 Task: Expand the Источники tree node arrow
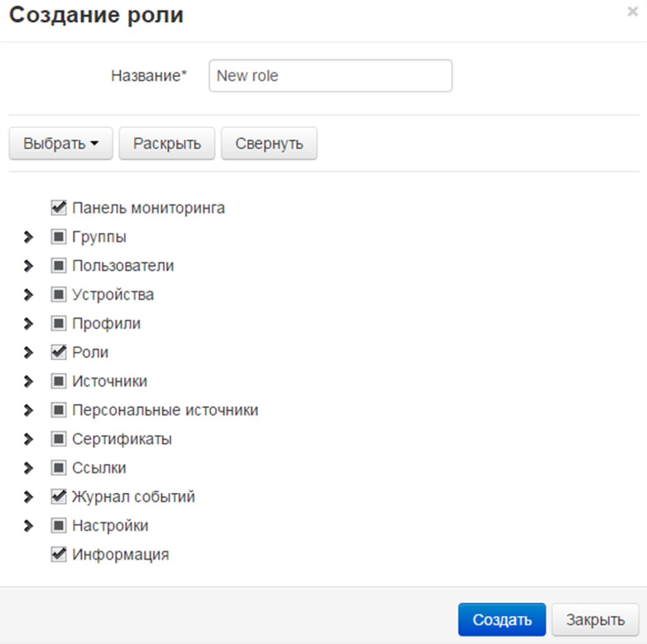pos(28,382)
